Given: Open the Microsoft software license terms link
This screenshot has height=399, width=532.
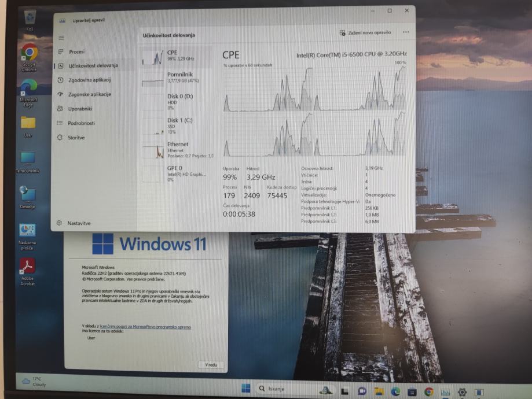Looking at the screenshot, I should 145,327.
